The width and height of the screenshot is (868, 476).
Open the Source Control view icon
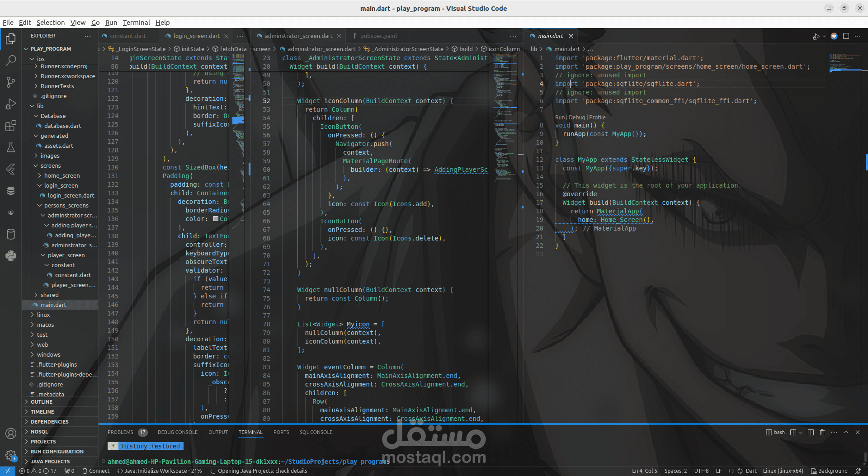pos(11,82)
